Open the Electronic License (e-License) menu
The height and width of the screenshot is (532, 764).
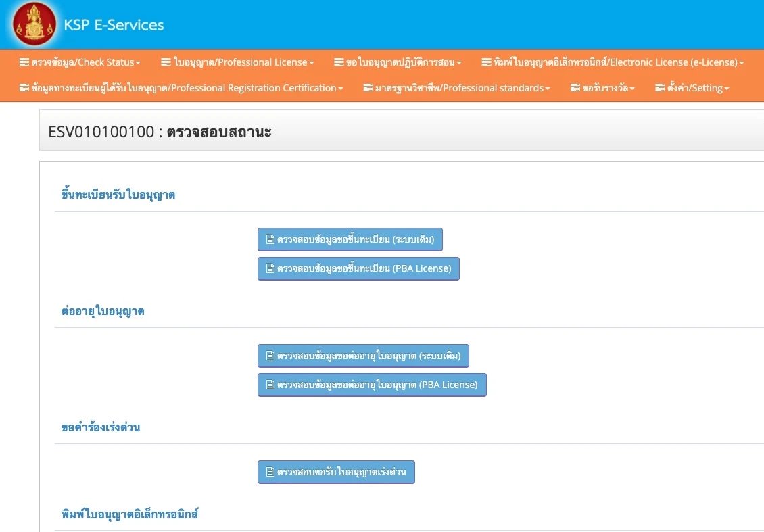613,62
